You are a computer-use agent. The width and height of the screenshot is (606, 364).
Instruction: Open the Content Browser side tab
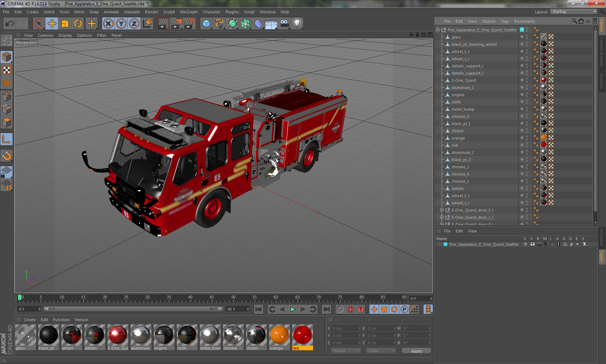click(x=602, y=51)
